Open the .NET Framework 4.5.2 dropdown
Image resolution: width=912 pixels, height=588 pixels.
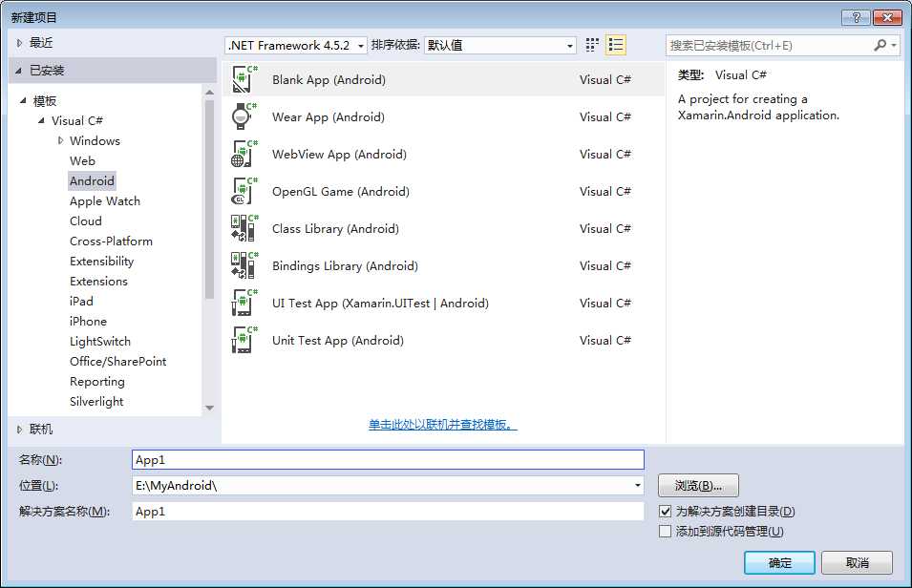(x=295, y=46)
